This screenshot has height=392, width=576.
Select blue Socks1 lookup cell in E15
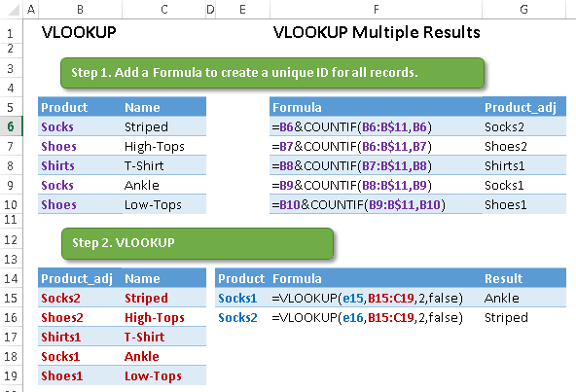242,298
